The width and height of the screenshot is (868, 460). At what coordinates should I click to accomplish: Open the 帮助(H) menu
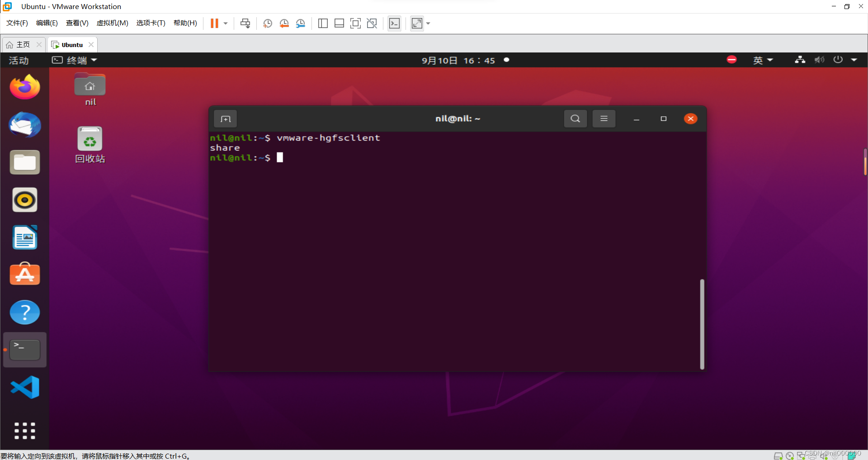(185, 23)
